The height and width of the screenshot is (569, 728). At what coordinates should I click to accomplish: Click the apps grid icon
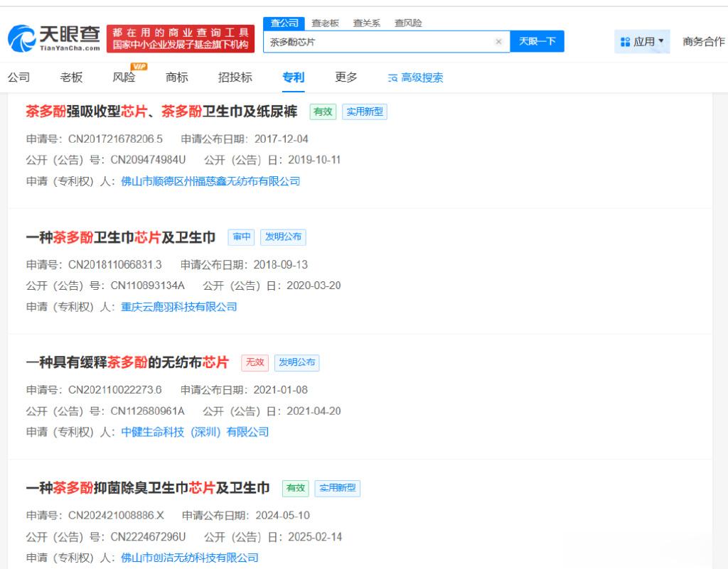[x=625, y=42]
